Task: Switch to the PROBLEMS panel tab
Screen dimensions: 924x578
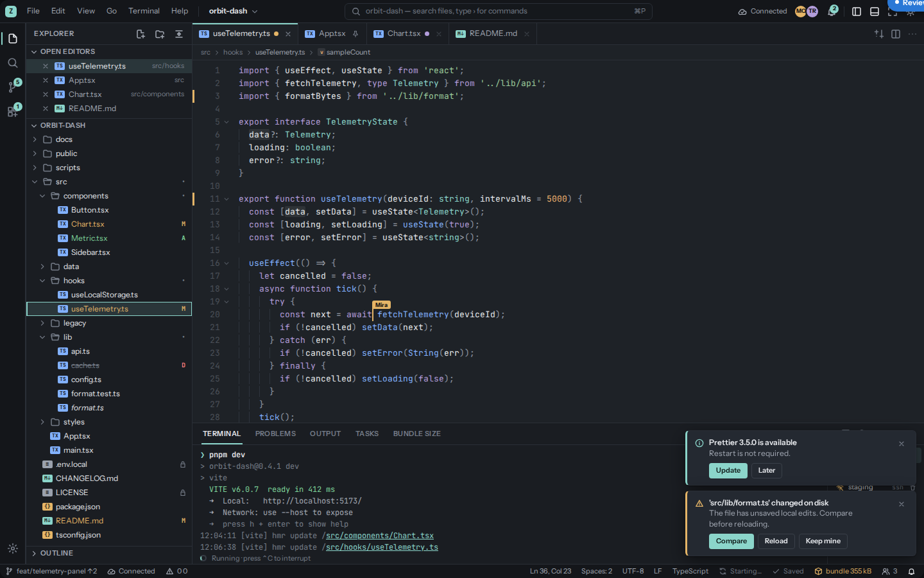Action: pyautogui.click(x=275, y=434)
